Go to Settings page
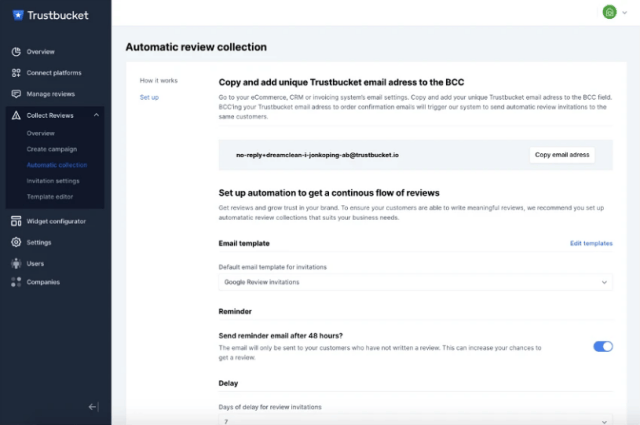 pyautogui.click(x=39, y=243)
